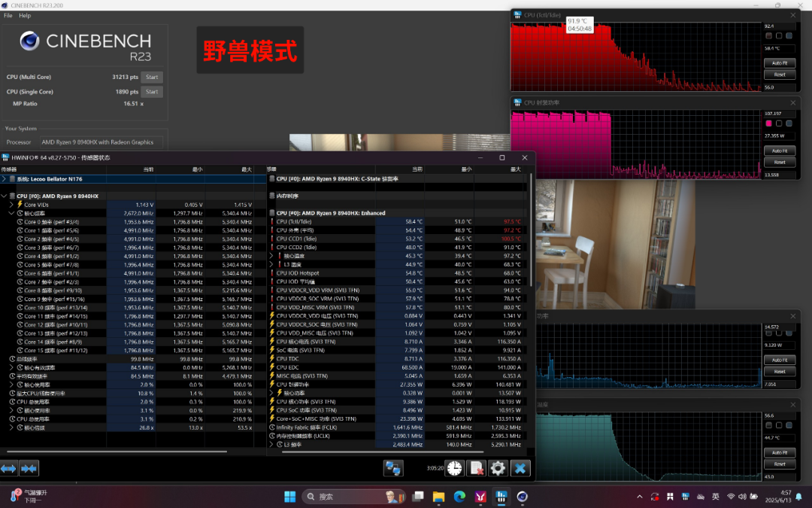Open the Help menu in Cinebench
812x508 pixels.
[25, 16]
